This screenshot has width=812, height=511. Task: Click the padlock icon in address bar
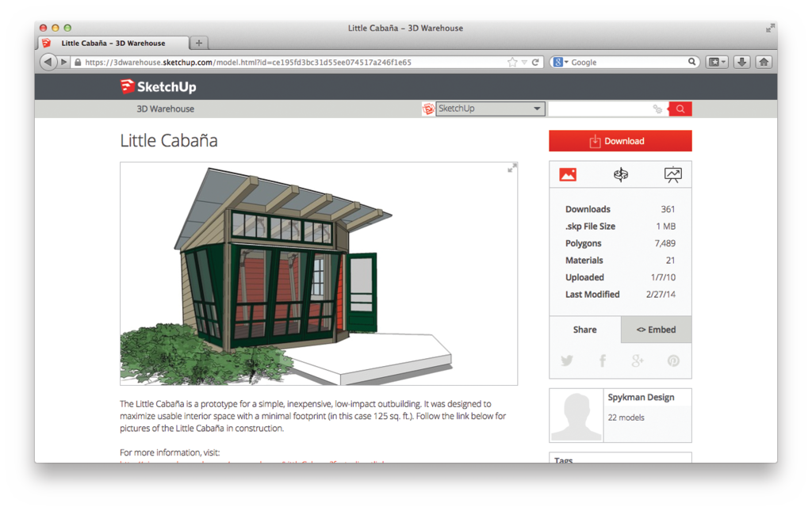[x=78, y=62]
